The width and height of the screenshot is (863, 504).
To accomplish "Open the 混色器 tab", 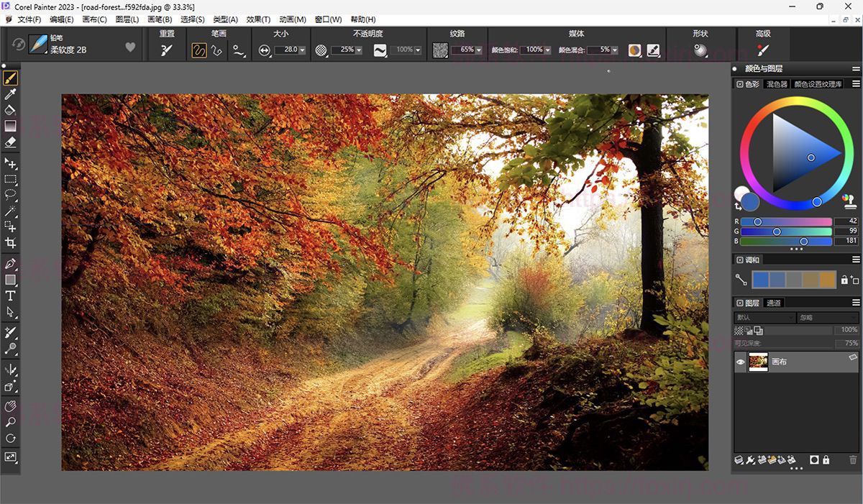I will [x=776, y=84].
